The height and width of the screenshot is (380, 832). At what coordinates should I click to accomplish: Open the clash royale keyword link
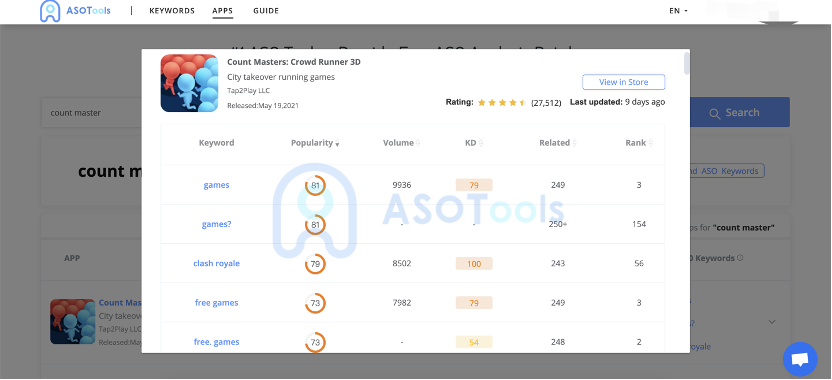coord(216,264)
